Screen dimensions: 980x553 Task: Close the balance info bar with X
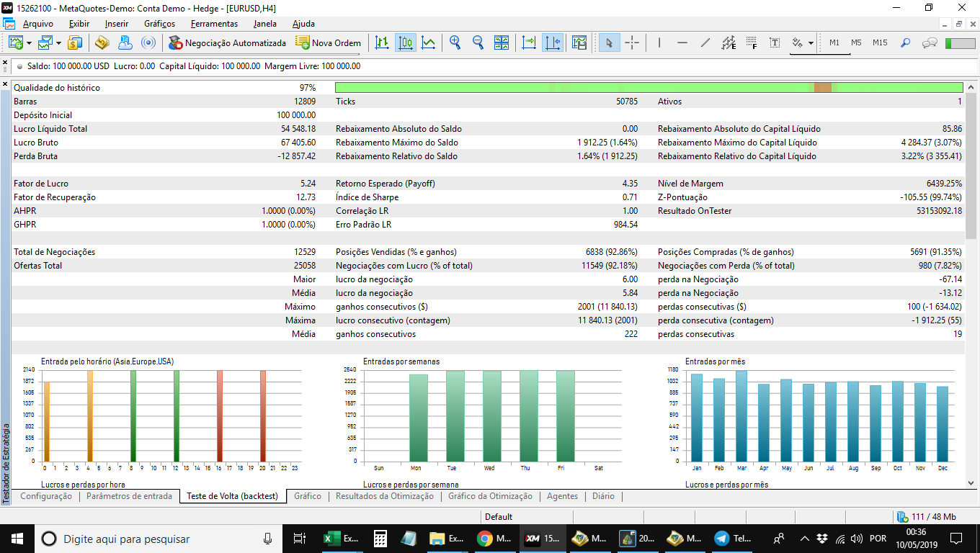tap(5, 63)
